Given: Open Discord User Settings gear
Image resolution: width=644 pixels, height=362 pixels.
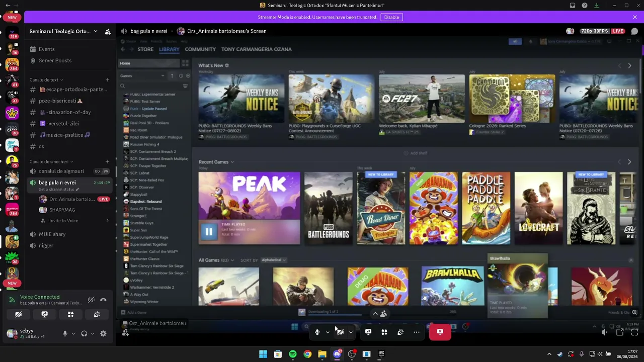Looking at the screenshot, I should 103,334.
